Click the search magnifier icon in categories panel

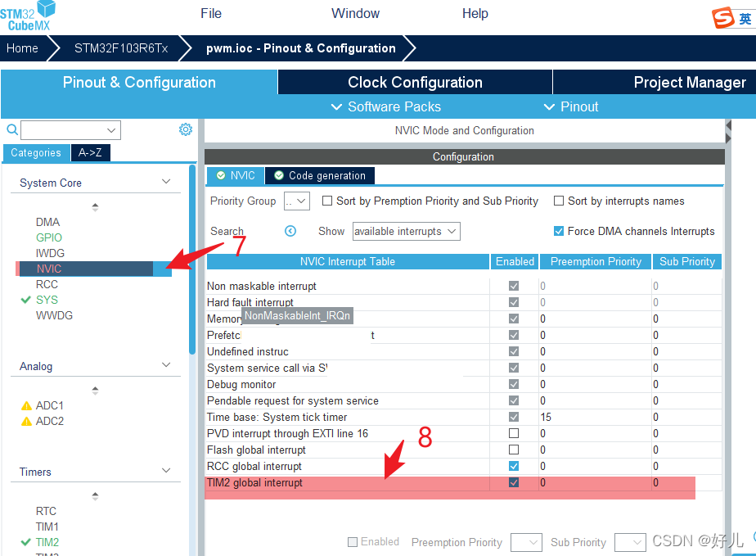click(x=12, y=129)
